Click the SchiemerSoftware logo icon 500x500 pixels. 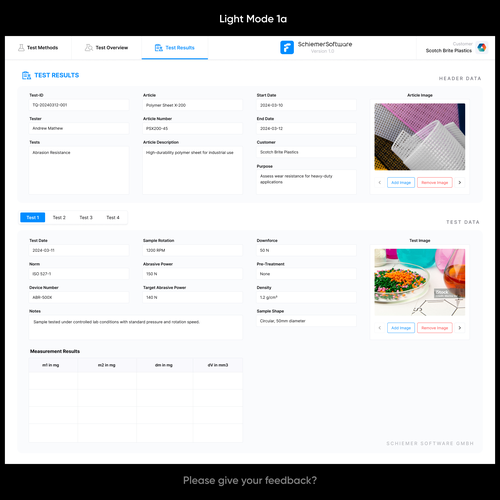287,47
